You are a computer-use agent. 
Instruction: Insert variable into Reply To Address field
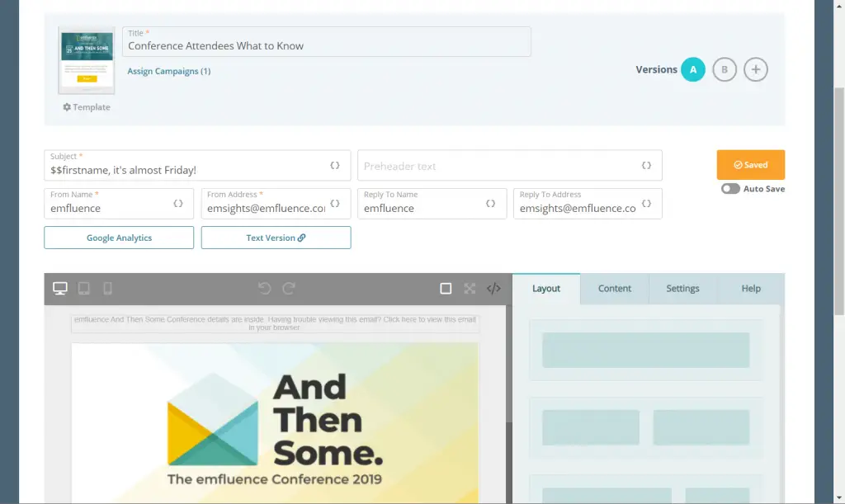646,204
